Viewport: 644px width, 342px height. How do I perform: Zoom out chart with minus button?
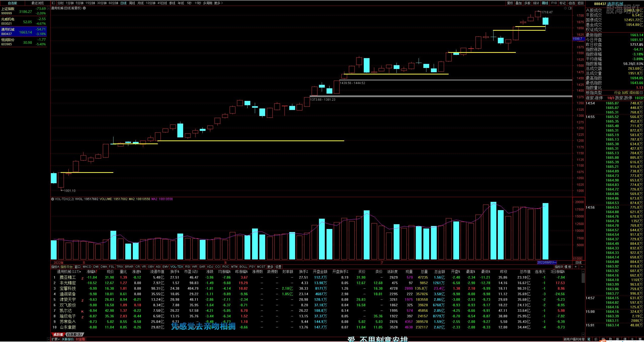[582, 267]
